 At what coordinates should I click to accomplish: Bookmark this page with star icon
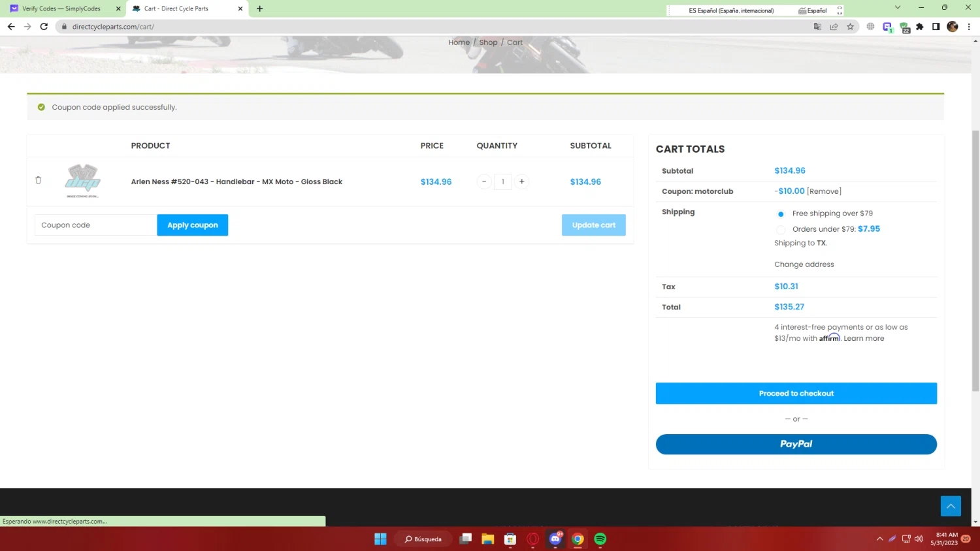click(x=850, y=27)
